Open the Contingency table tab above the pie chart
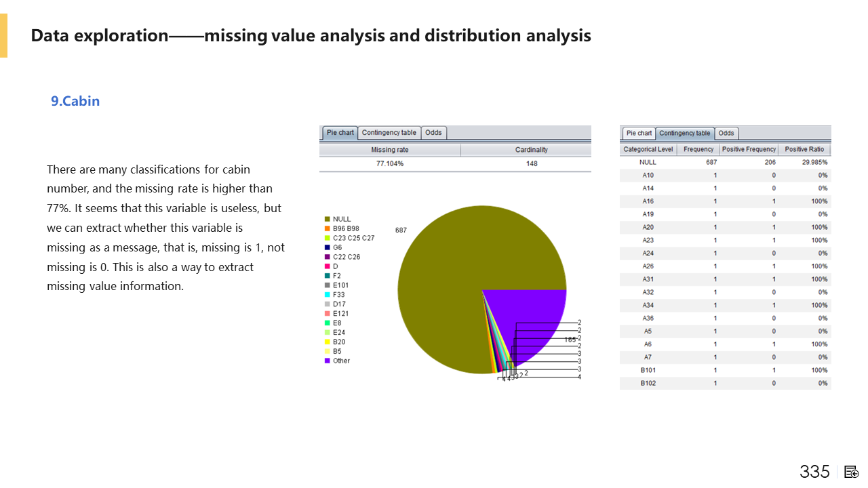The height and width of the screenshot is (488, 868). click(389, 133)
